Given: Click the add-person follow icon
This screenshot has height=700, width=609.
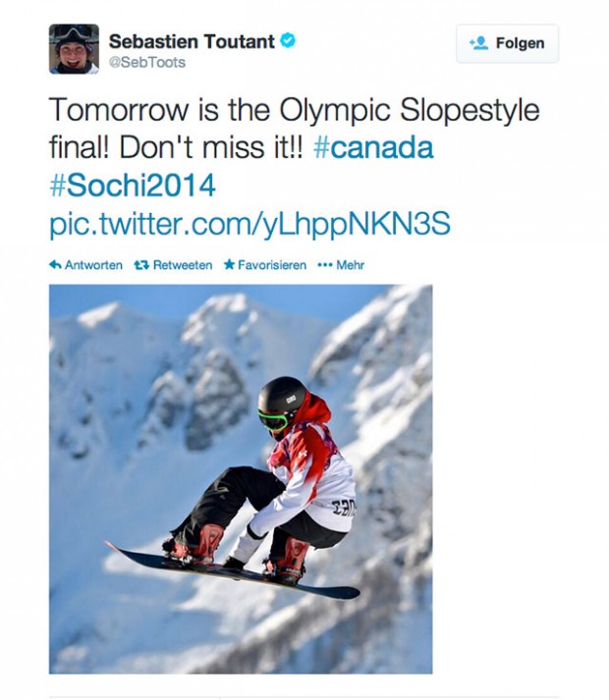Looking at the screenshot, I should (x=479, y=43).
